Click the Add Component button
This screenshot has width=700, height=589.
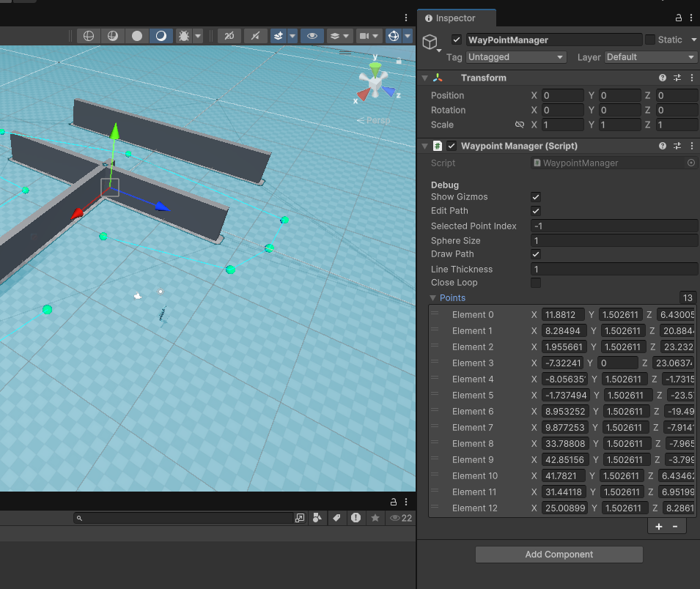pos(558,555)
